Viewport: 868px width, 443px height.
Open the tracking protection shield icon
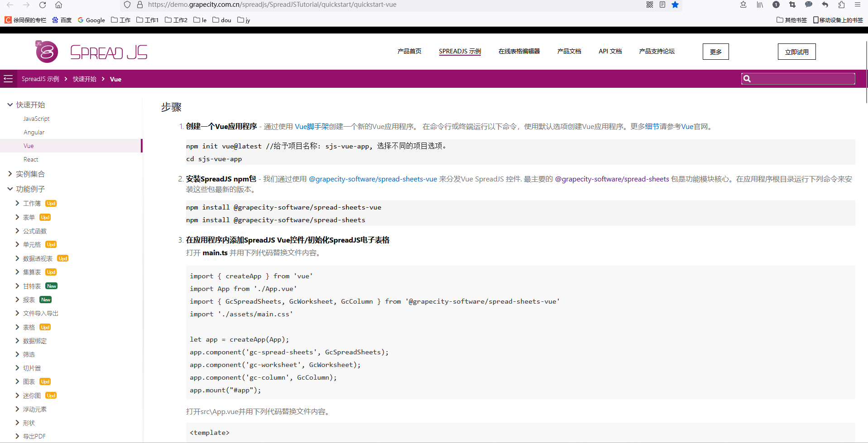coord(127,5)
